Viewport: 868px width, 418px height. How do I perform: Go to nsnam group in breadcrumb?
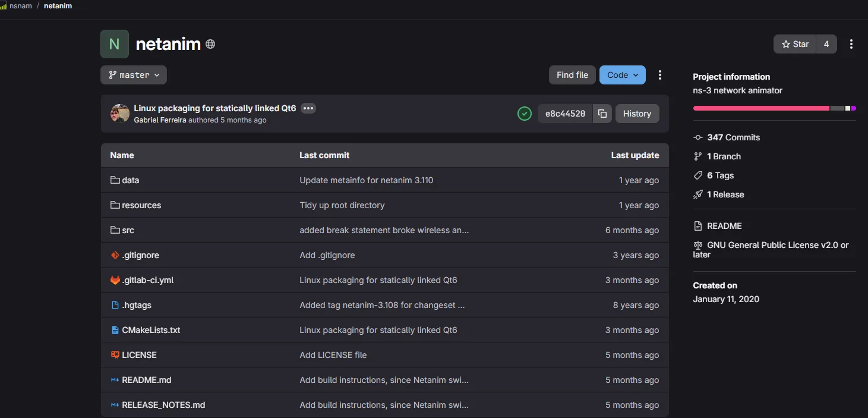(21, 6)
